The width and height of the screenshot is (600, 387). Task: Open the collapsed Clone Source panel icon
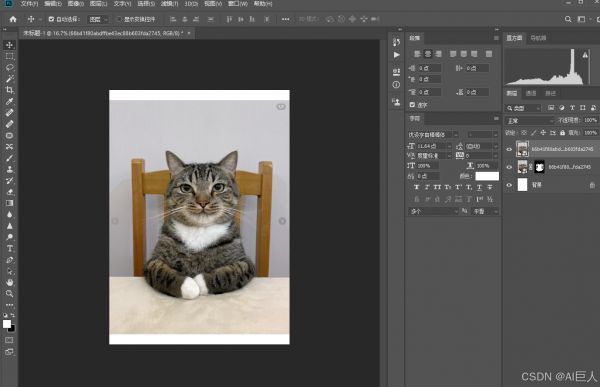pyautogui.click(x=396, y=102)
